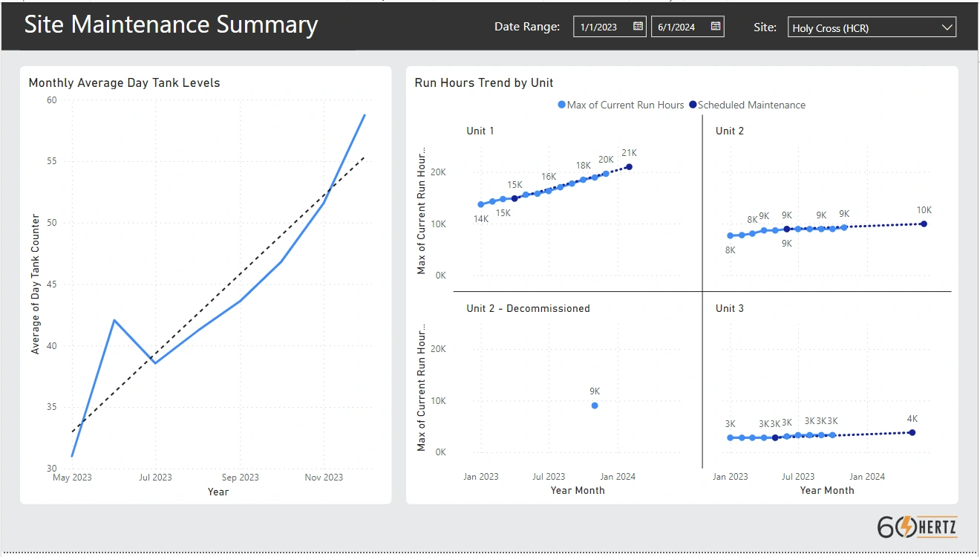Click Monthly Average Day Tank Levels title
The width and height of the screenshot is (980, 557).
pyautogui.click(x=124, y=82)
